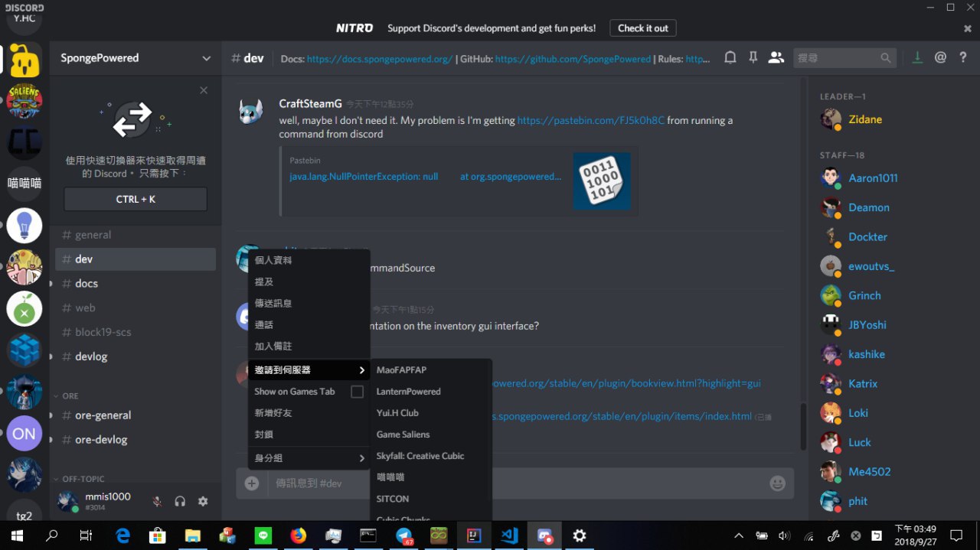Click the Check it out button

(x=643, y=28)
